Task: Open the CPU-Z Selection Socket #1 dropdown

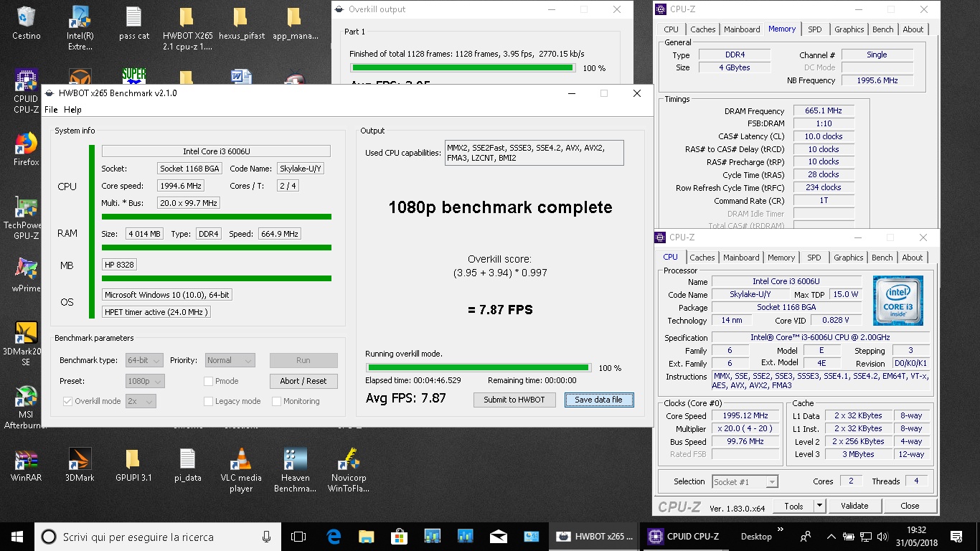Action: click(x=745, y=481)
